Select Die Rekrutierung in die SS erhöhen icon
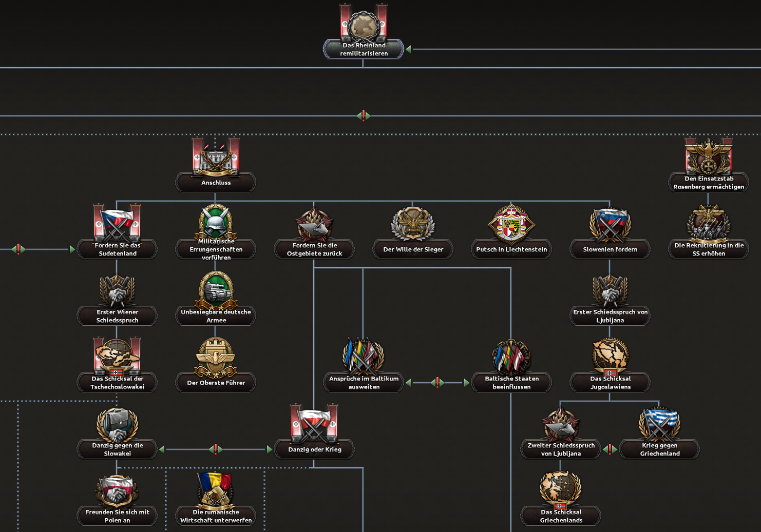 point(709,224)
